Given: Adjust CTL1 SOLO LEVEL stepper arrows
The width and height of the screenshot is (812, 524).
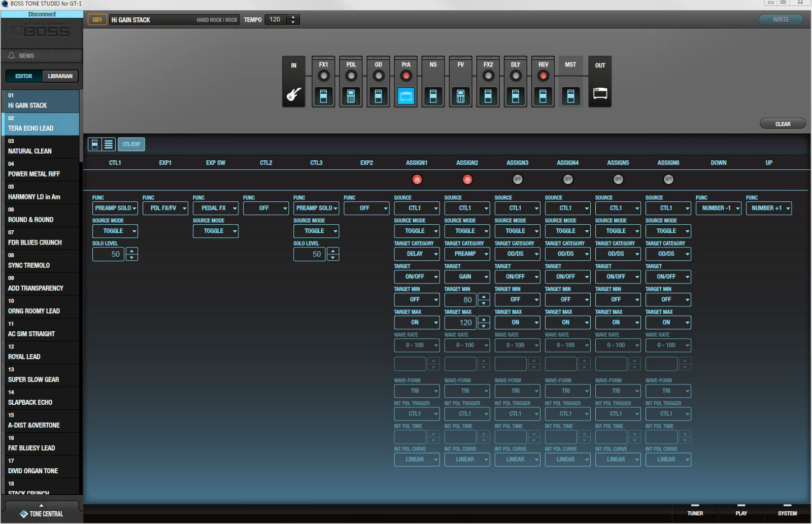Looking at the screenshot, I should (131, 254).
